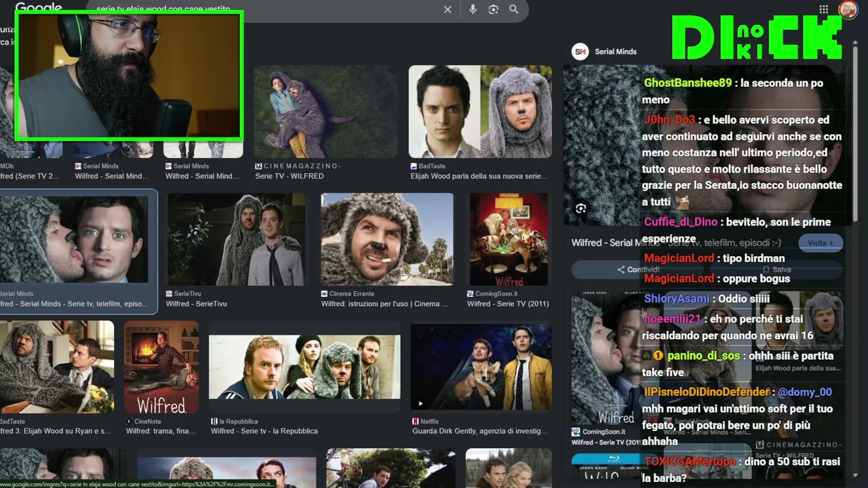Click the Cinema Errante favicon
This screenshot has height=488, width=868.
point(325,294)
